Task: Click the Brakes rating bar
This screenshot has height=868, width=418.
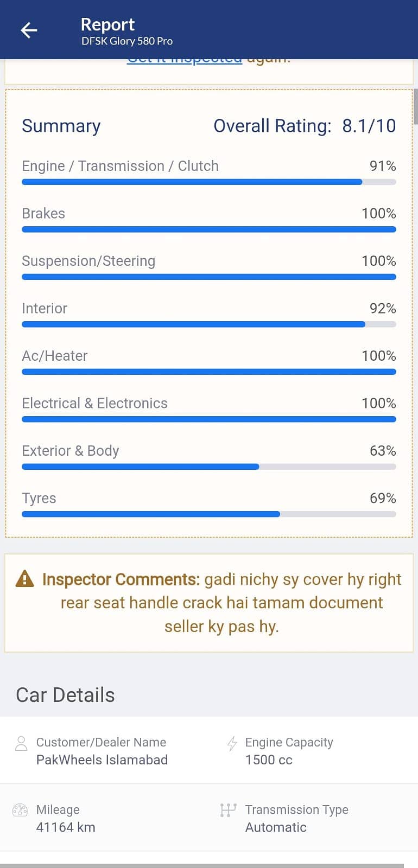Action: [x=209, y=229]
